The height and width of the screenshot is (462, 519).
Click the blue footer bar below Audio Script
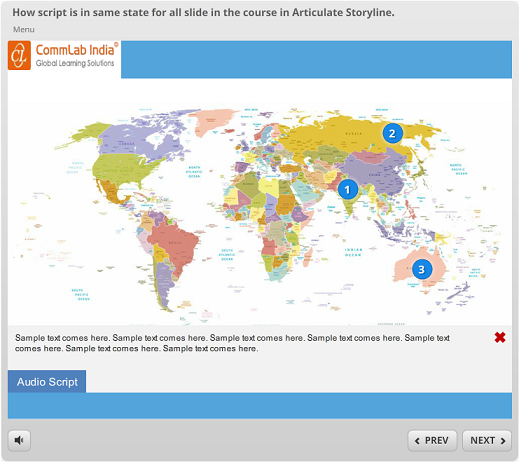pyautogui.click(x=260, y=405)
